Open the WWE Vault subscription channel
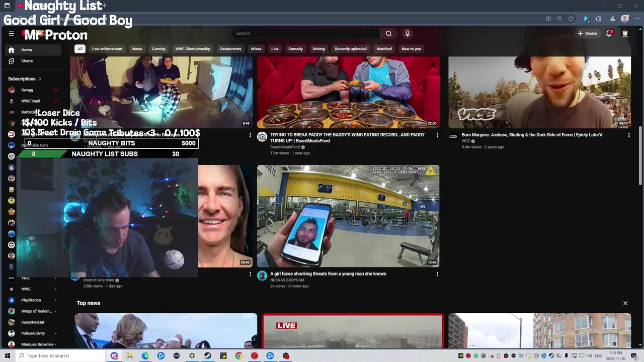 (33, 101)
